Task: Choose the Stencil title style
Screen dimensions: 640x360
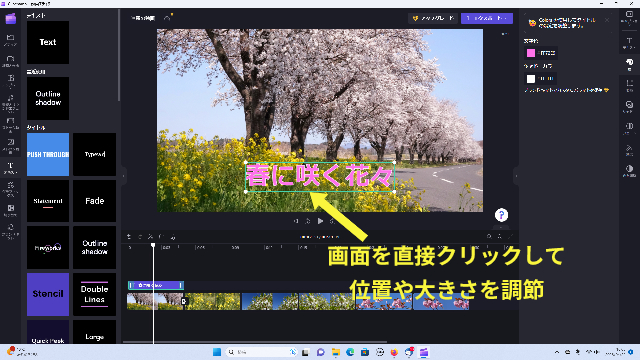Action: (x=48, y=294)
